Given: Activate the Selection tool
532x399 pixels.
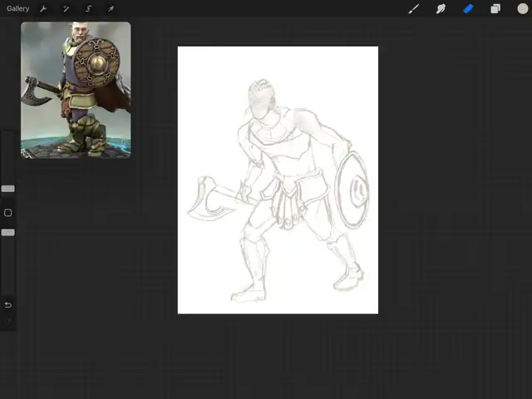Looking at the screenshot, I should coord(88,8).
